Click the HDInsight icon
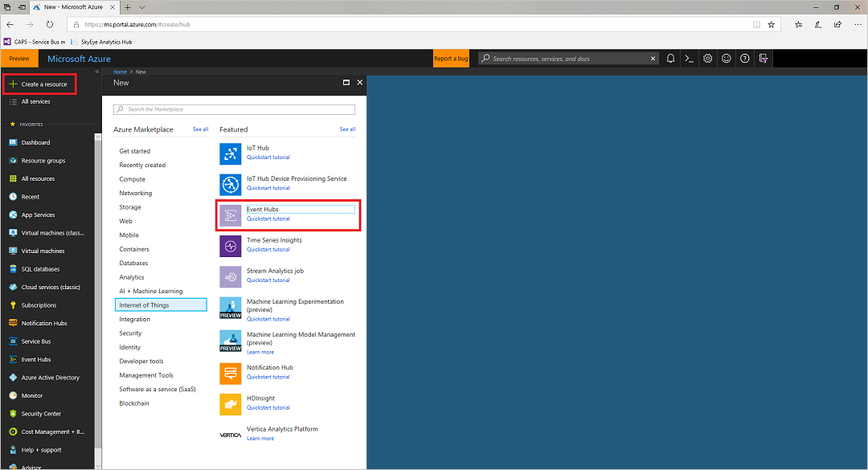This screenshot has width=868, height=470. [x=231, y=405]
